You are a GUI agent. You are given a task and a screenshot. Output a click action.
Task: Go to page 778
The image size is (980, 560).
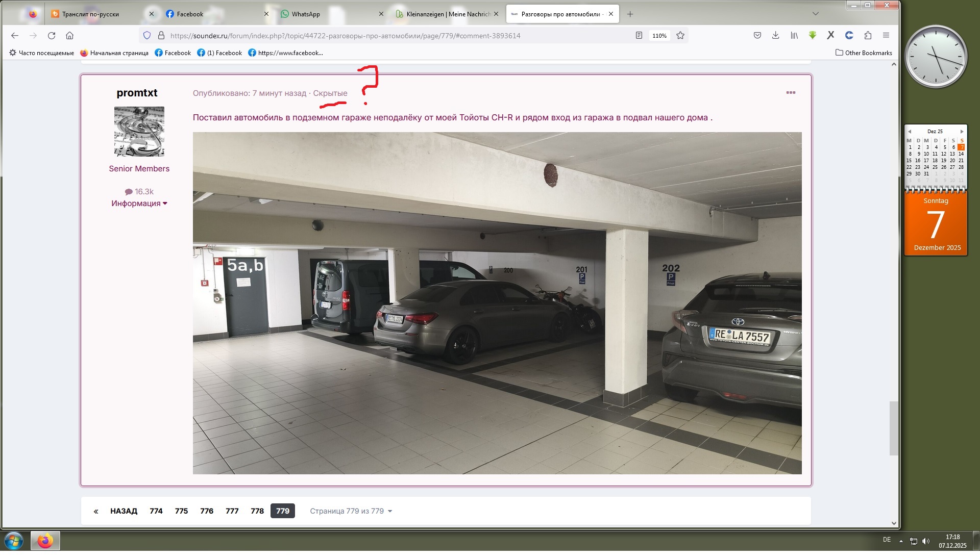[x=257, y=511]
